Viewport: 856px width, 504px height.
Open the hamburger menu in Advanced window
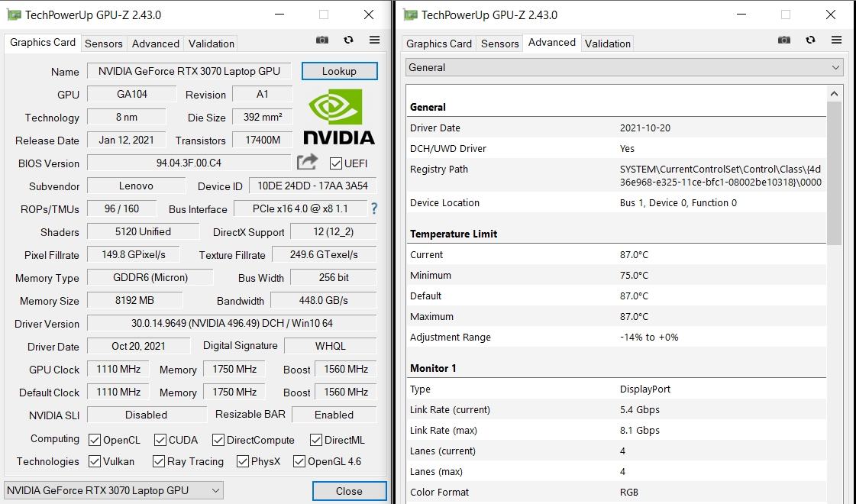tap(836, 40)
